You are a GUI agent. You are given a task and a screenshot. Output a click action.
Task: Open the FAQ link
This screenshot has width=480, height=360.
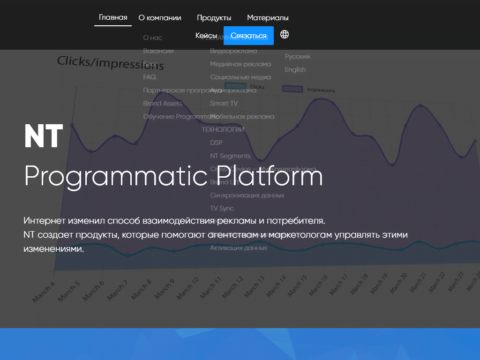(x=149, y=77)
